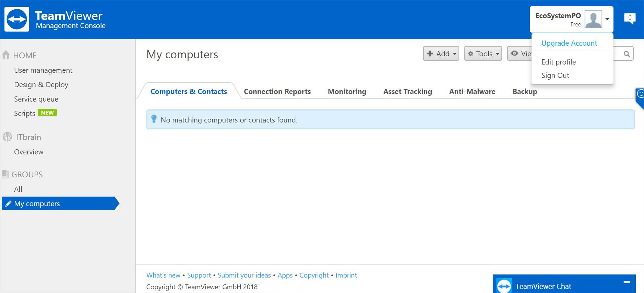The width and height of the screenshot is (644, 293).
Task: Open the Copyright footer link
Action: coord(314,275)
